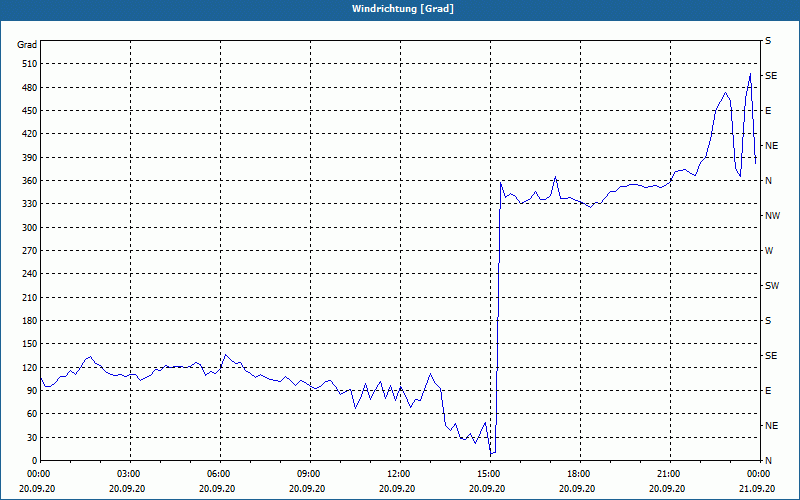Click the y-axis value 180

(x=30, y=320)
